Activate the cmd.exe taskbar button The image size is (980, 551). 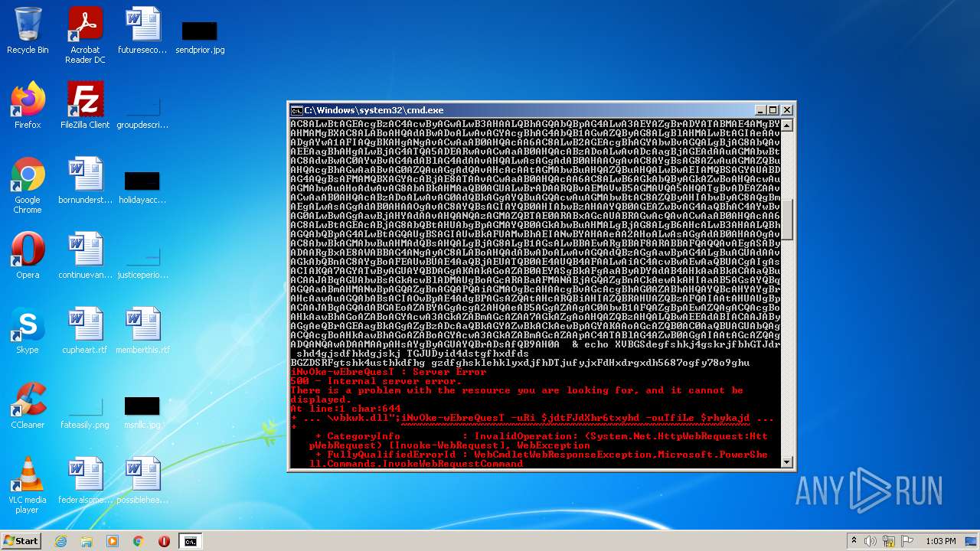click(190, 541)
